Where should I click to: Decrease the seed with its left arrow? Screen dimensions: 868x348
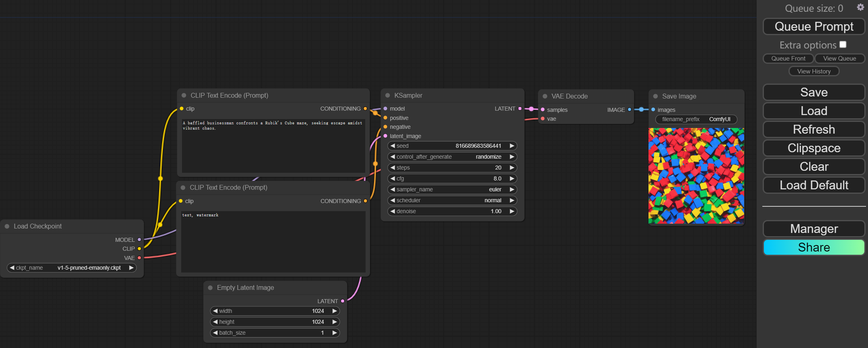[x=393, y=146]
